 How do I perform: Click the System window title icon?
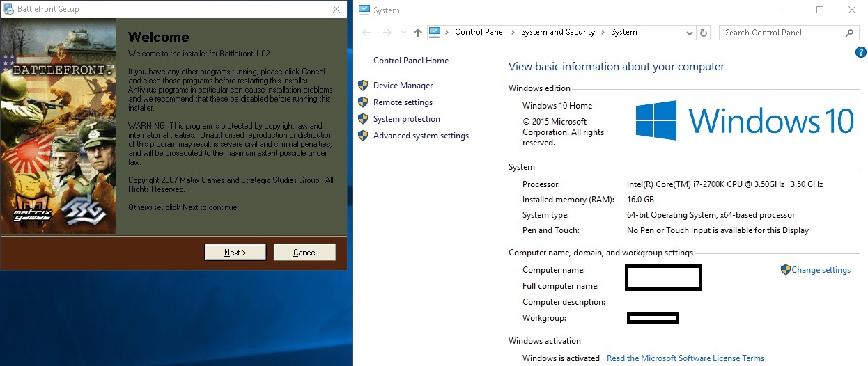[x=364, y=10]
